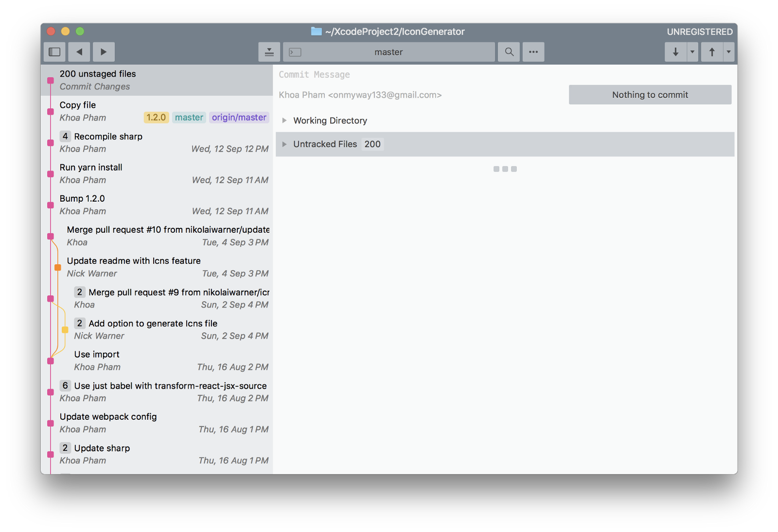778x532 pixels.
Task: Open the master branch switcher field
Action: (x=389, y=52)
